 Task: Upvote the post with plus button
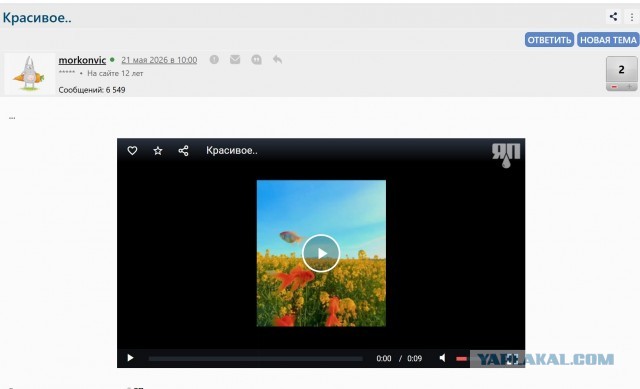629,87
